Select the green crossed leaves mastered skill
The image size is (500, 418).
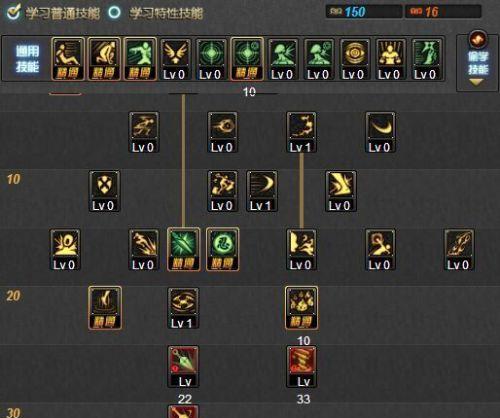coord(183,249)
